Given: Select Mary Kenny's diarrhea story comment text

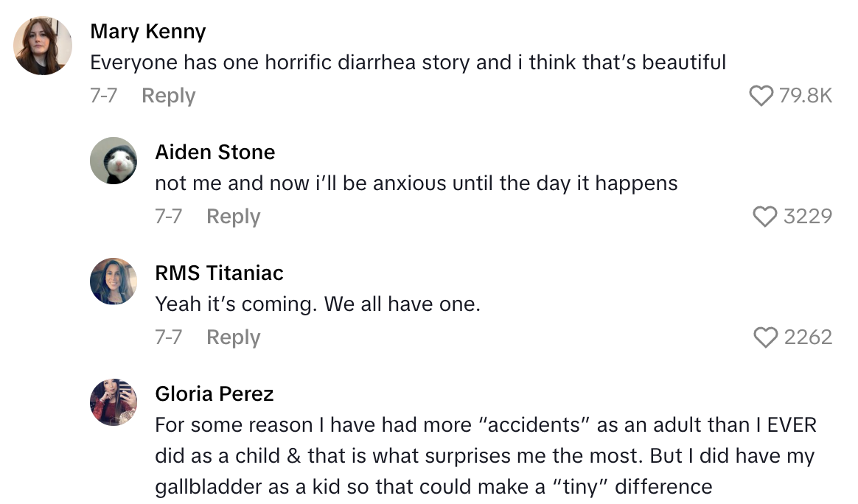Looking at the screenshot, I should [x=408, y=63].
